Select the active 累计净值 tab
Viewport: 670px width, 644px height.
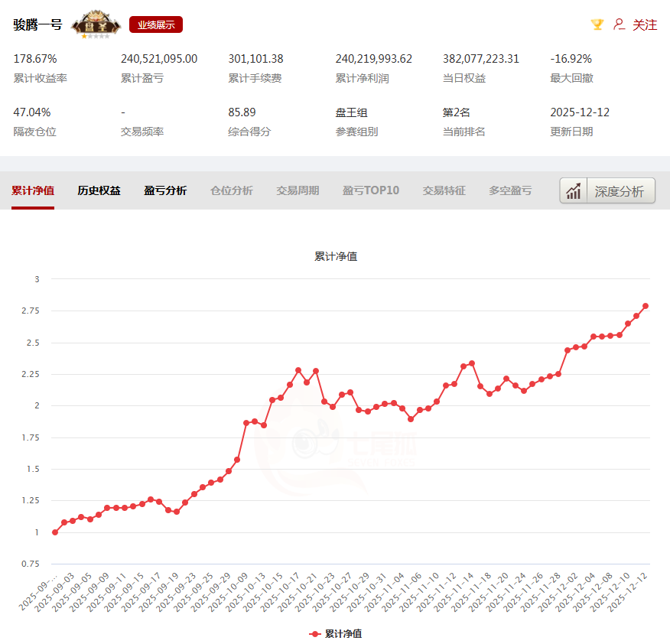(33, 190)
